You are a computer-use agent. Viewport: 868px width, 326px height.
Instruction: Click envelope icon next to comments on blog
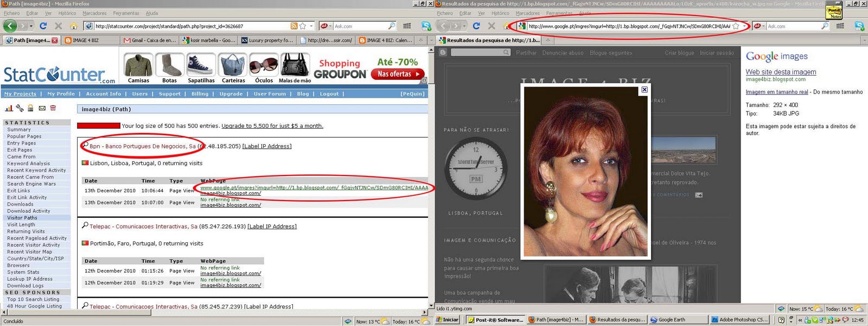[x=699, y=195]
